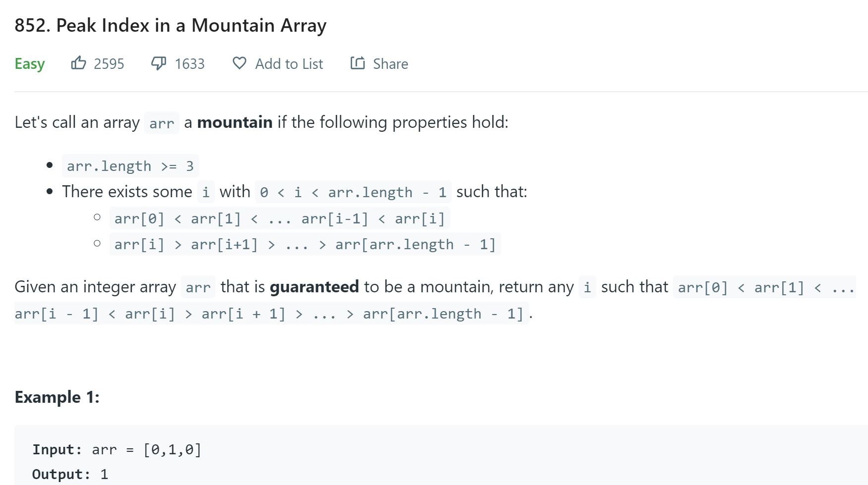Click the arr.length >= 3 code snippet
Image resolution: width=868 pixels, height=485 pixels.
pyautogui.click(x=130, y=166)
